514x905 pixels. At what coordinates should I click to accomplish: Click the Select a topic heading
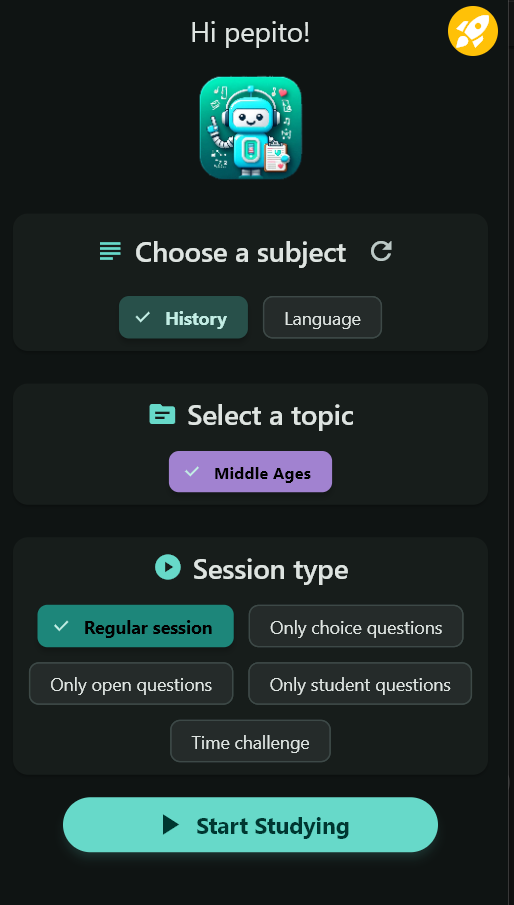point(271,415)
